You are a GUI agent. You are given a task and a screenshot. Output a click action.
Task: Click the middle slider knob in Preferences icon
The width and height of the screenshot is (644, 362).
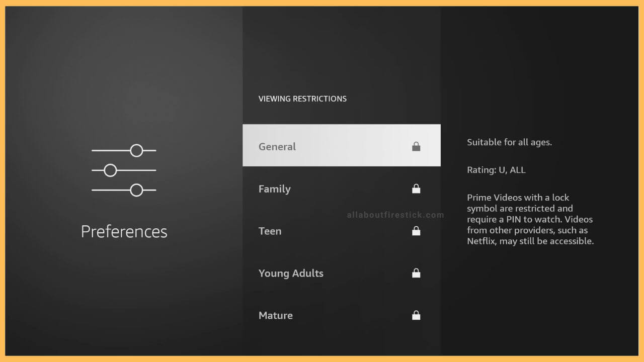click(x=110, y=170)
